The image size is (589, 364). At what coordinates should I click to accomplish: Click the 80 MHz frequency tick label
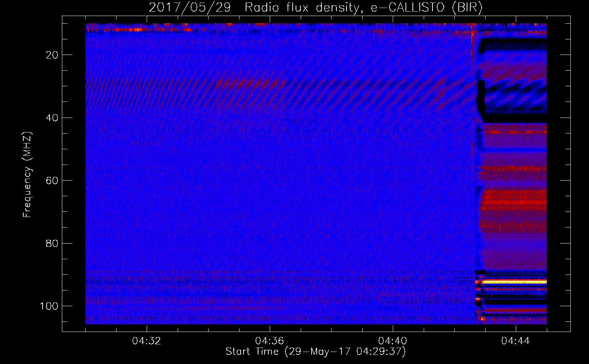pos(52,243)
